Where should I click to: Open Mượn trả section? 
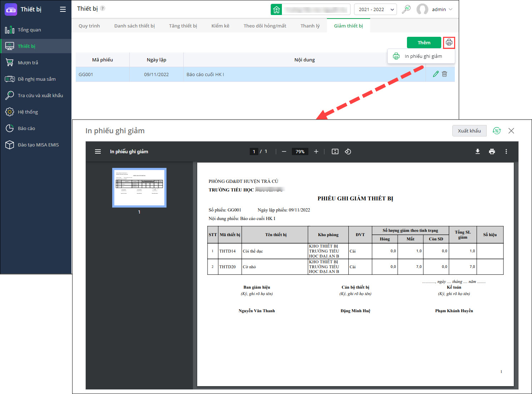tap(36, 63)
